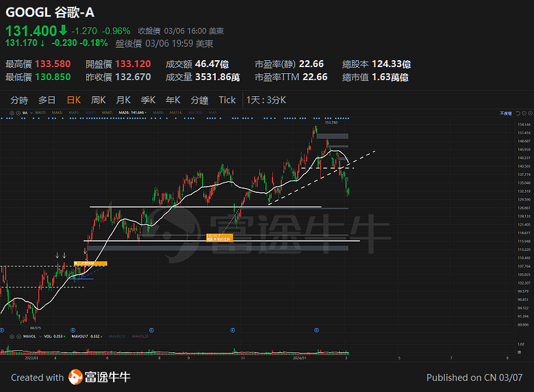Click the 最高價 133.580 value
This screenshot has width=534, height=392.
[x=53, y=64]
